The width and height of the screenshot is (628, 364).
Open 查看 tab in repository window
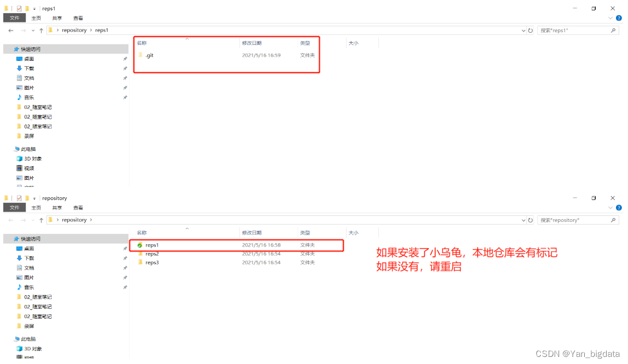pos(78,208)
